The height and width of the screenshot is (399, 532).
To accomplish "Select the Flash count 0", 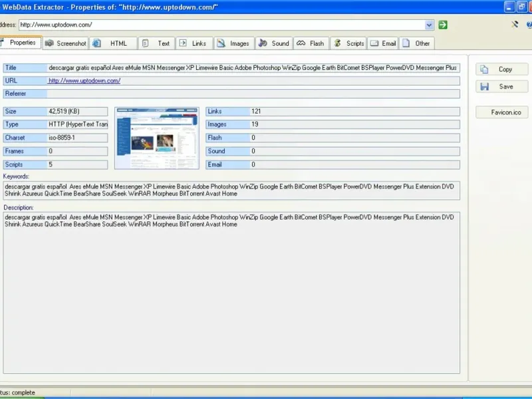I will (253, 138).
